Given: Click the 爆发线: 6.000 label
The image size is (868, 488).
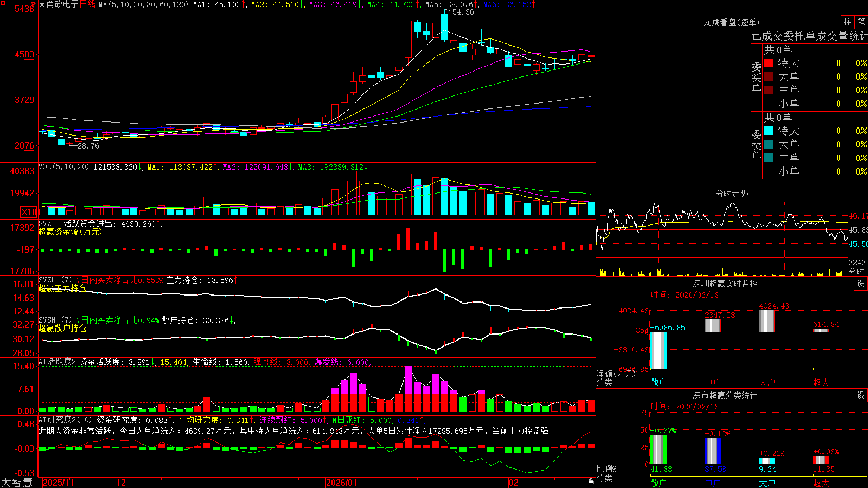Looking at the screenshot, I should 342,362.
